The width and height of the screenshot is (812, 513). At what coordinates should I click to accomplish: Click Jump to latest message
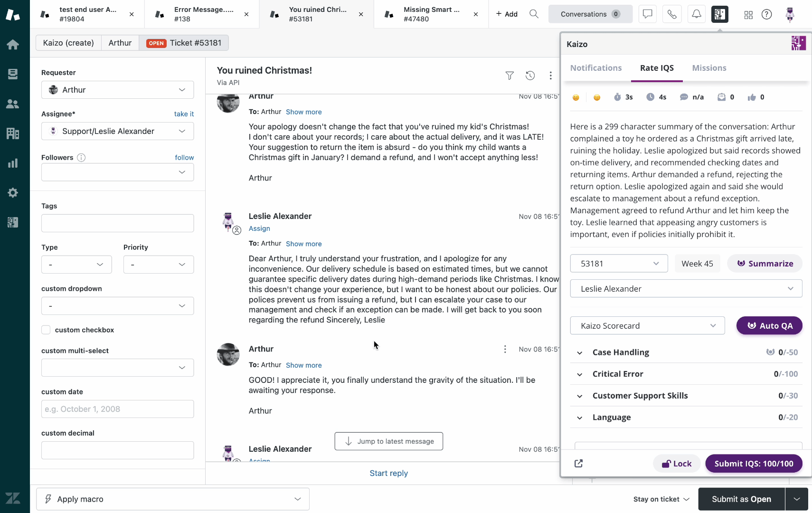tap(389, 441)
